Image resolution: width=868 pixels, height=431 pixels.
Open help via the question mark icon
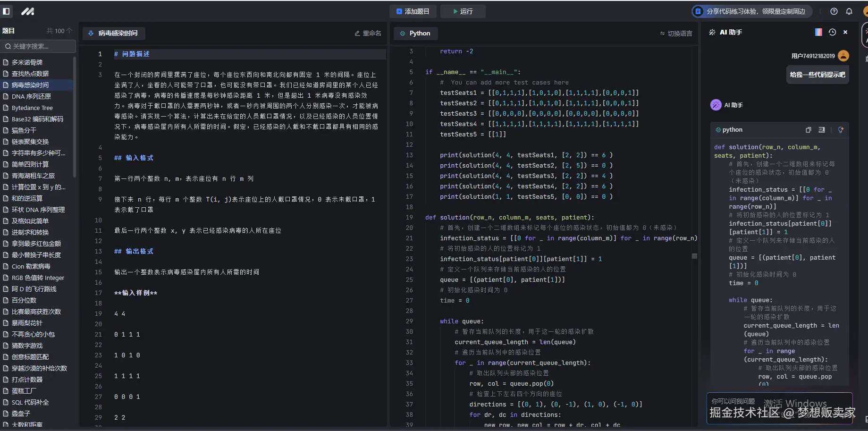[x=834, y=11]
